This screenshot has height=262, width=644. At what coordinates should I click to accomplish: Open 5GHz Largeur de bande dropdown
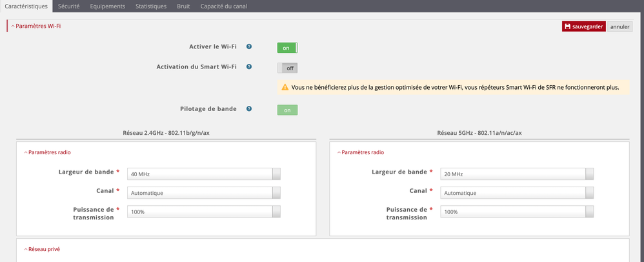click(x=517, y=174)
